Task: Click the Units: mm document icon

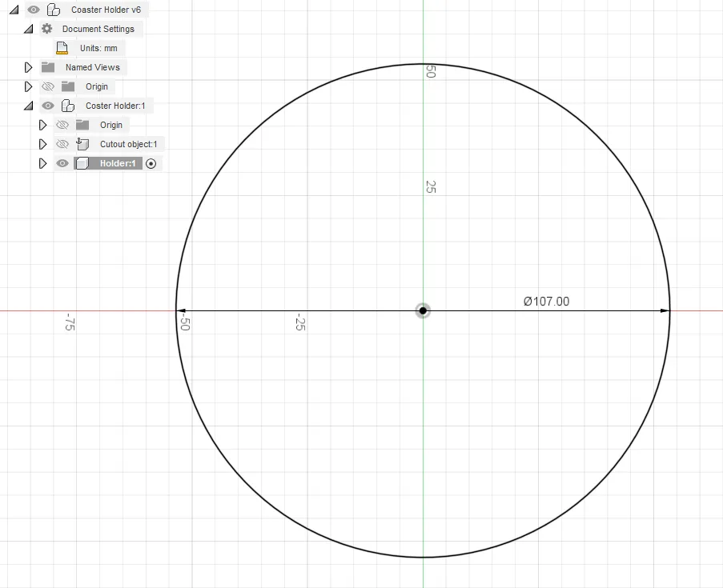Action: (x=62, y=48)
